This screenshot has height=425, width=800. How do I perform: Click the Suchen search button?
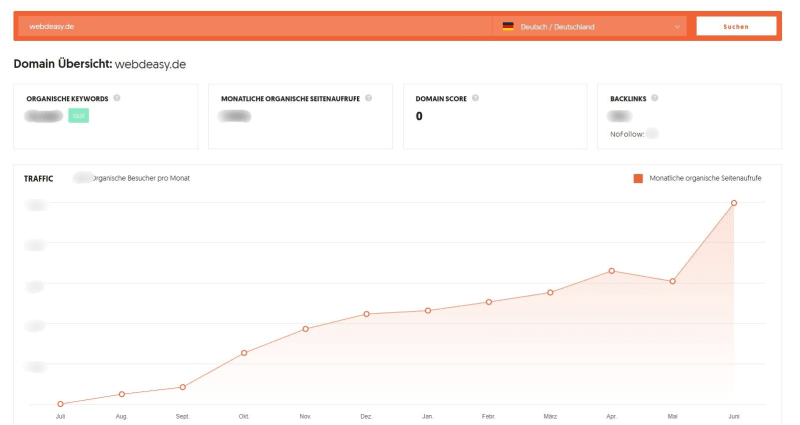coord(736,27)
